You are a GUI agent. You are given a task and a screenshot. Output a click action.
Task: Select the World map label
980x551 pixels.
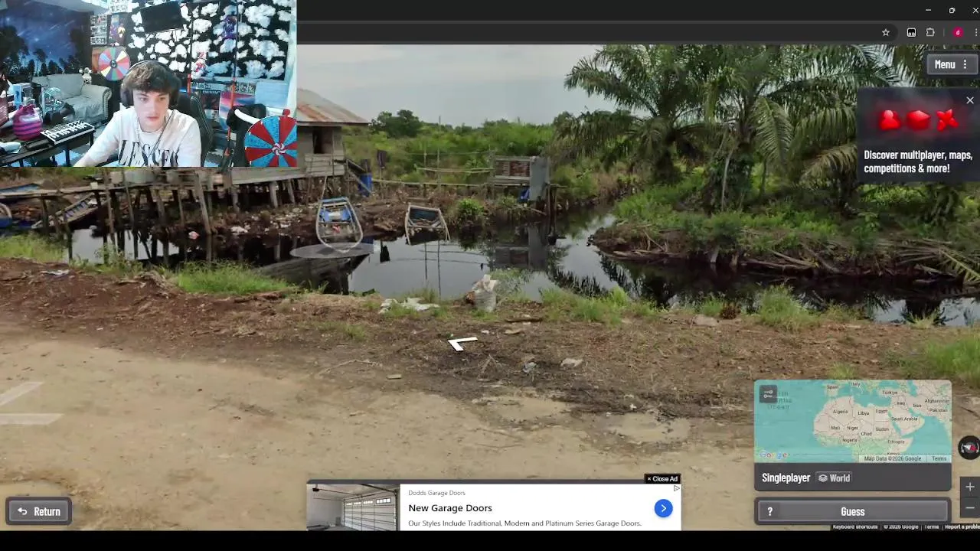(x=834, y=478)
